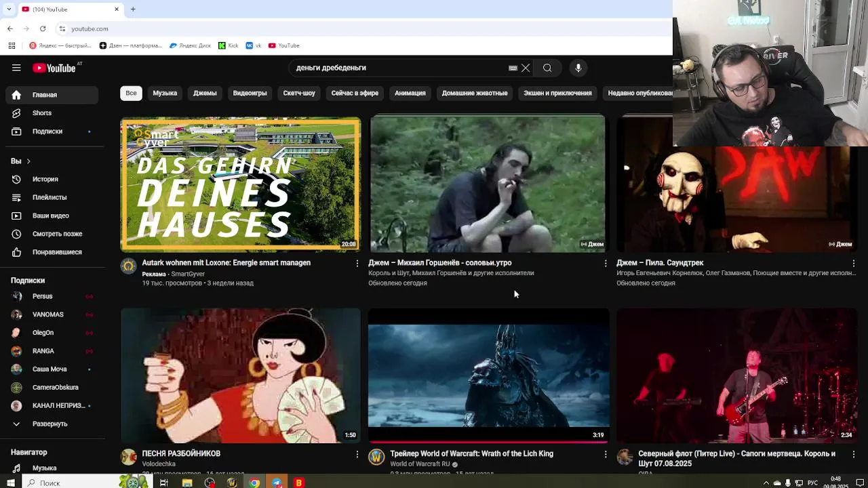
Task: Open the ПЕСНЯ РАЗБОЙНИКОВ cartoon thumbnail
Action: (241, 375)
